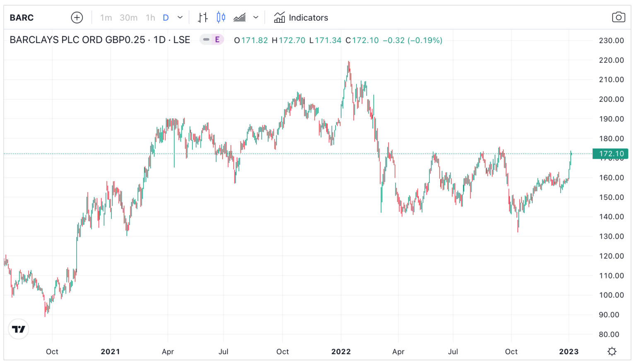The width and height of the screenshot is (636, 364).
Task: Click the high value 172.70
Action: coord(292,41)
